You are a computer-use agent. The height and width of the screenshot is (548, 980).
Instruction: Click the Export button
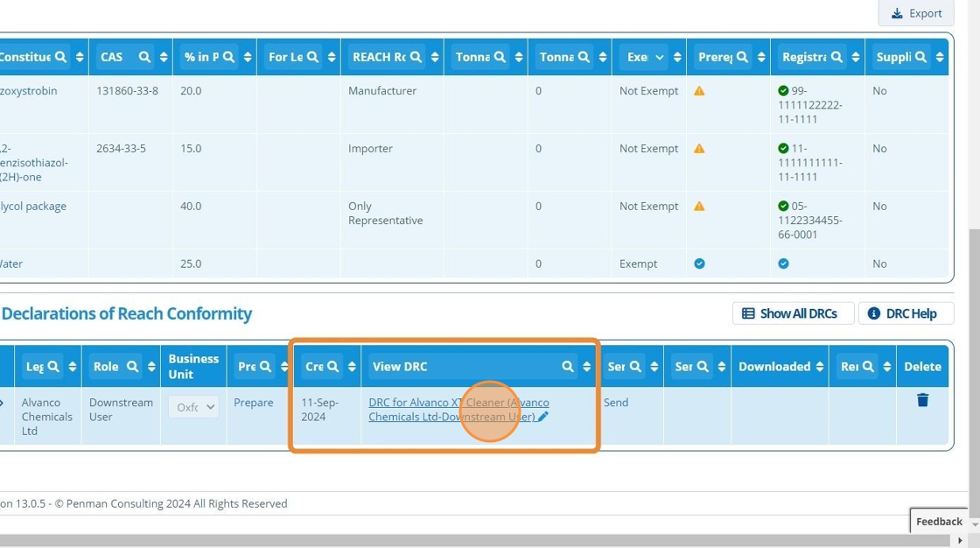pos(915,13)
